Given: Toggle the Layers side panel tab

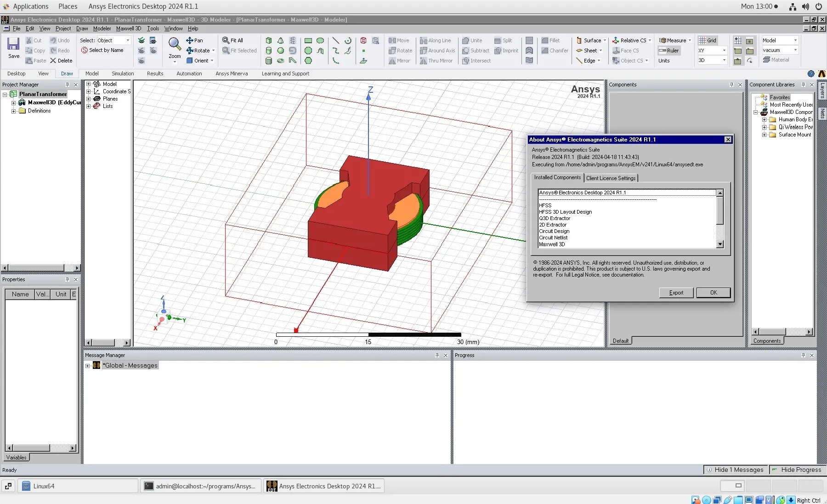Looking at the screenshot, I should point(822,91).
